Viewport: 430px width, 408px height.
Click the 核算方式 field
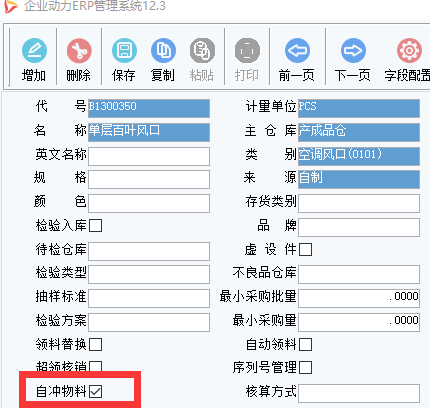pos(359,393)
